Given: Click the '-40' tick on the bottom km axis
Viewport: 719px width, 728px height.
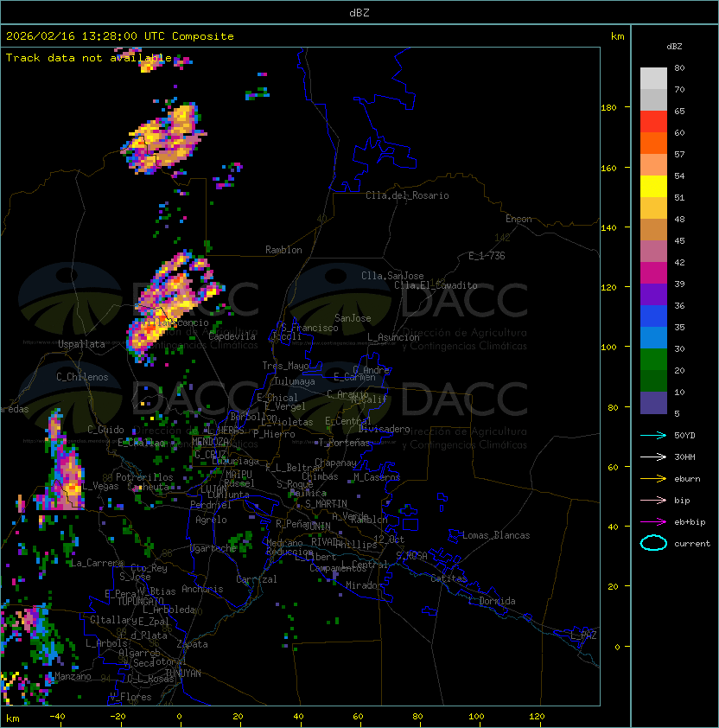Looking at the screenshot, I should coord(57,717).
